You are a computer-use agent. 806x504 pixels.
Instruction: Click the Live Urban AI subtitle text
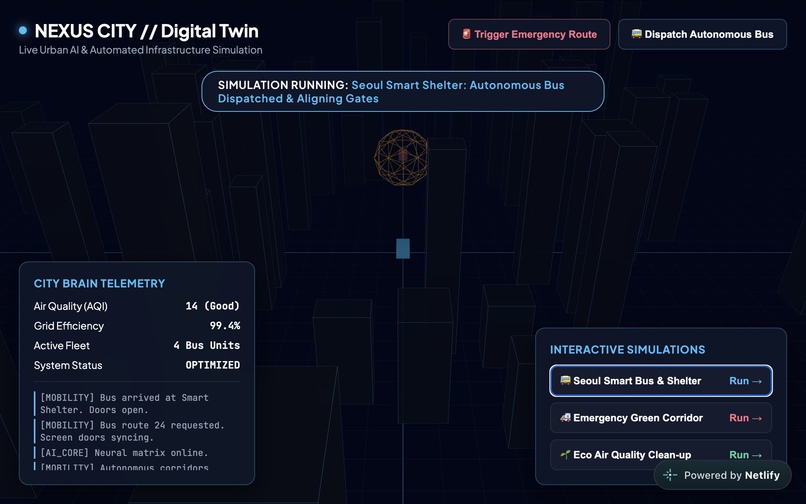click(x=140, y=50)
